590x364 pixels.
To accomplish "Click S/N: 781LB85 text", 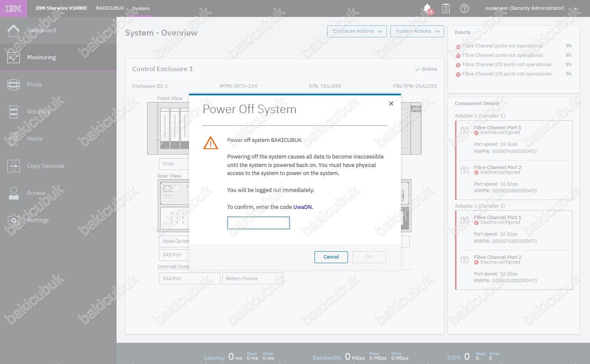I will click(325, 86).
